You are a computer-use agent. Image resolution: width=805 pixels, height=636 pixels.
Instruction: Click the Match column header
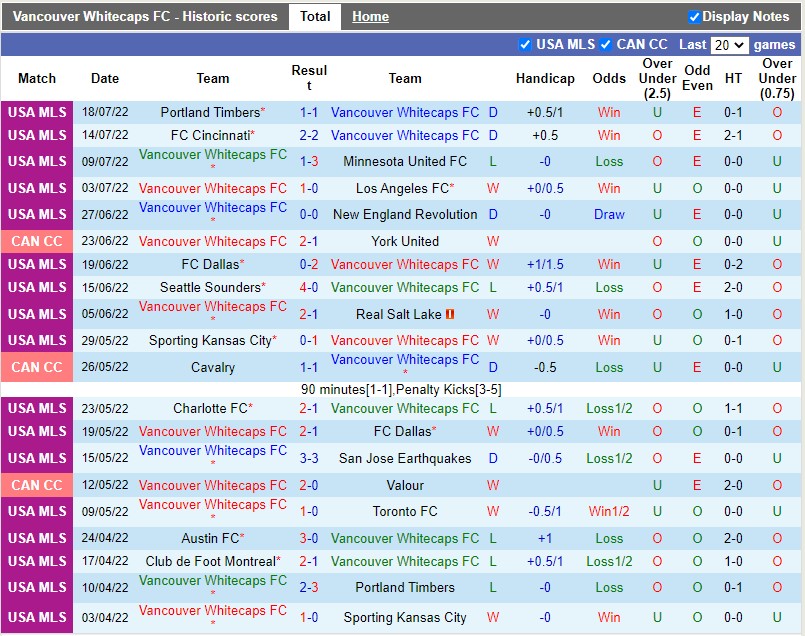pyautogui.click(x=37, y=79)
